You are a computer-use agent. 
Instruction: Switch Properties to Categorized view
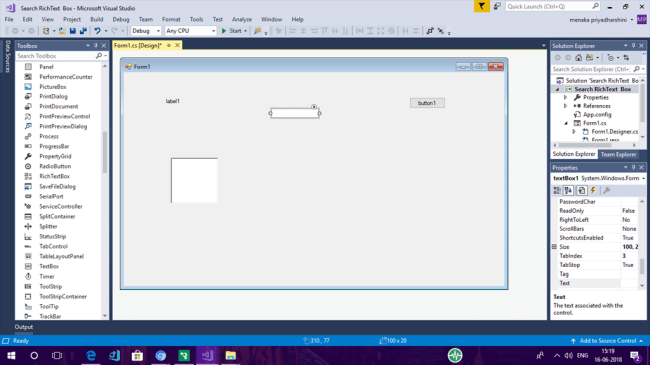pos(557,190)
